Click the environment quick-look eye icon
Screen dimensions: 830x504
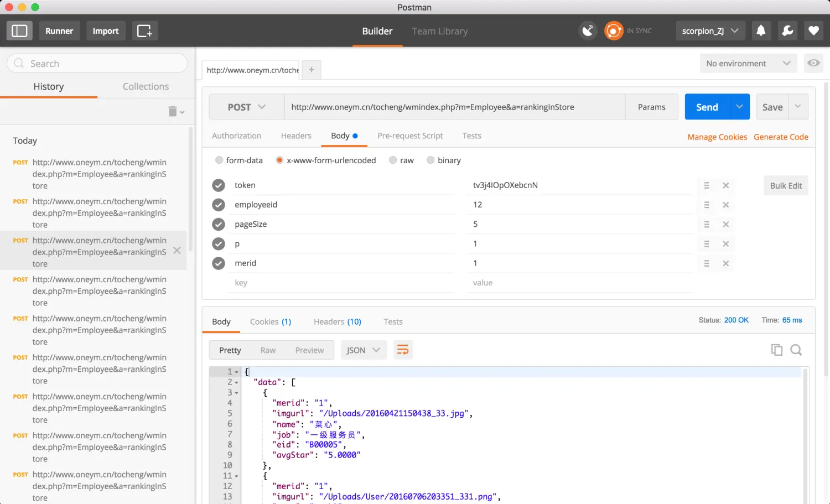(813, 63)
